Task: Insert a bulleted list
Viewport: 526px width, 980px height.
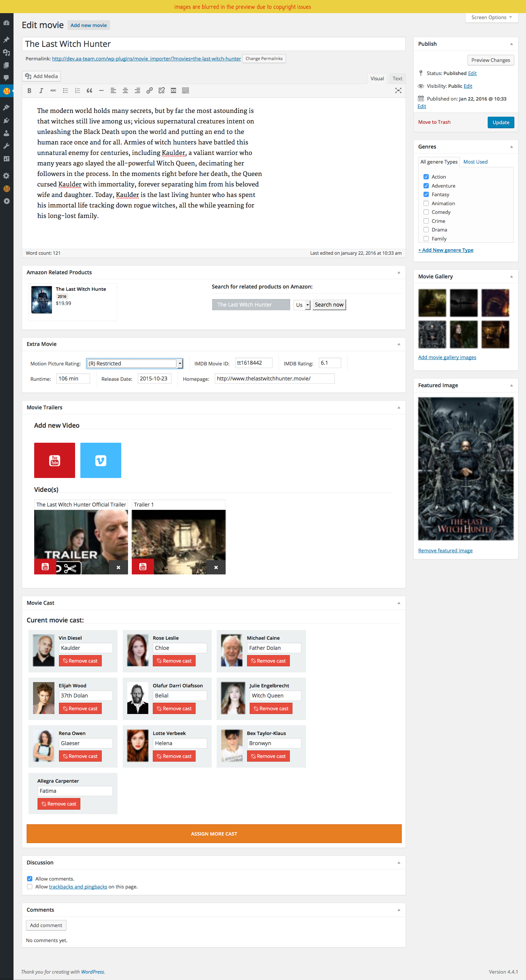Action: (x=65, y=90)
